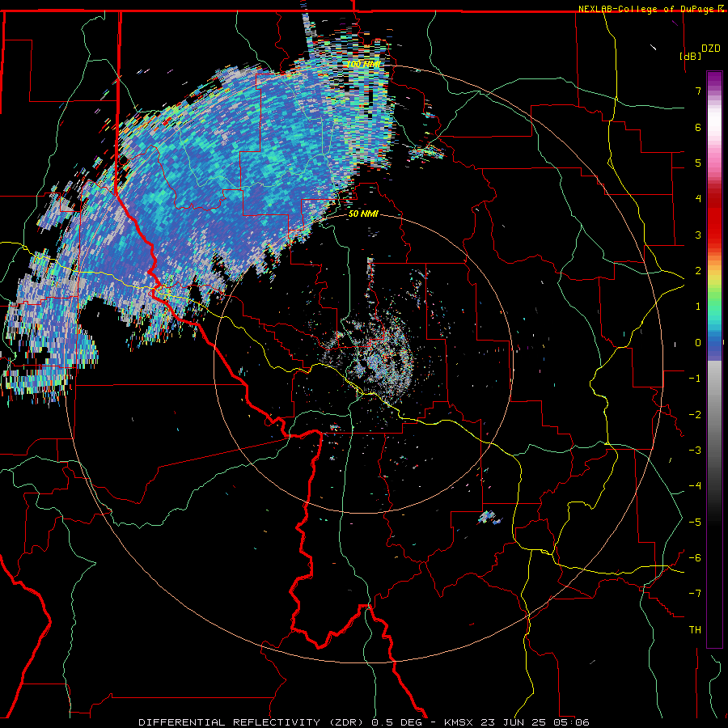Click the 0.5 DEG elevation text

coord(397,722)
